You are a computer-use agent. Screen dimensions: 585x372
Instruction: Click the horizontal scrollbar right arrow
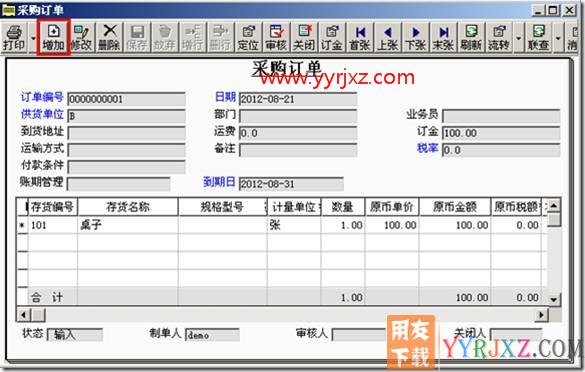[541, 315]
